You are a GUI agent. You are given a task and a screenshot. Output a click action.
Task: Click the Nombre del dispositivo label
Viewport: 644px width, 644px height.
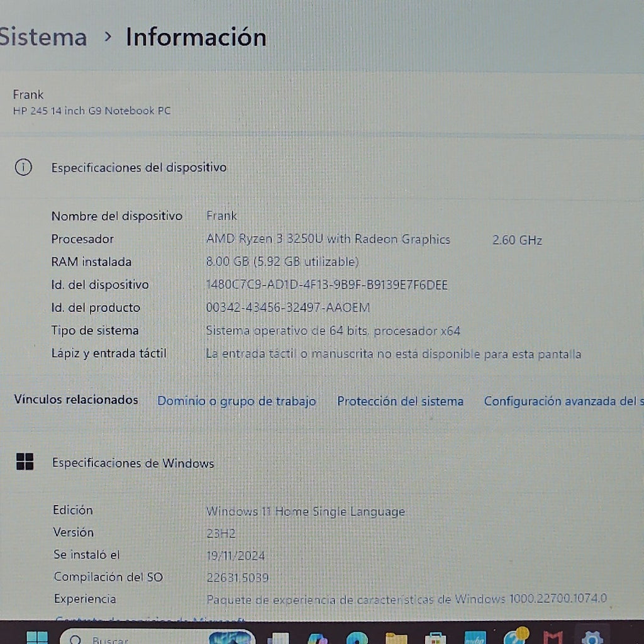(x=116, y=216)
